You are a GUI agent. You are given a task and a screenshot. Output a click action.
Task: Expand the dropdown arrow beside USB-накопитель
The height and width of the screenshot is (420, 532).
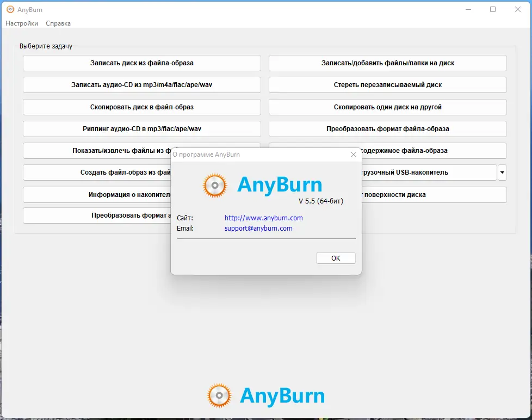(x=502, y=172)
